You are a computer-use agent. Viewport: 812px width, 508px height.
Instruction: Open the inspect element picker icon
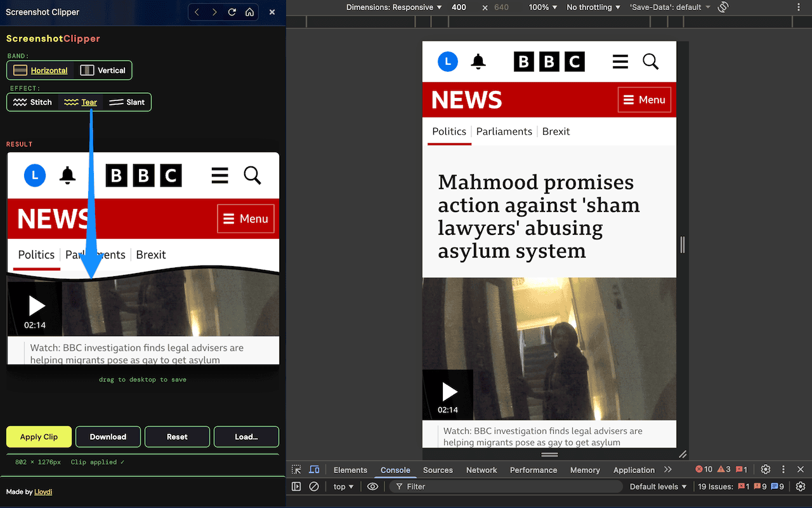(296, 470)
